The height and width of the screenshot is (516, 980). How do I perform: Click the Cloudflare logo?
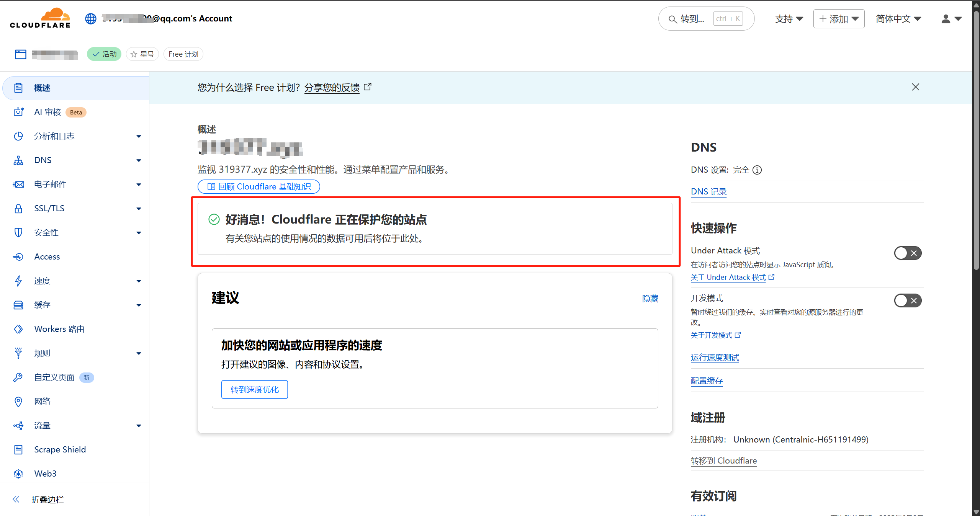(40, 18)
